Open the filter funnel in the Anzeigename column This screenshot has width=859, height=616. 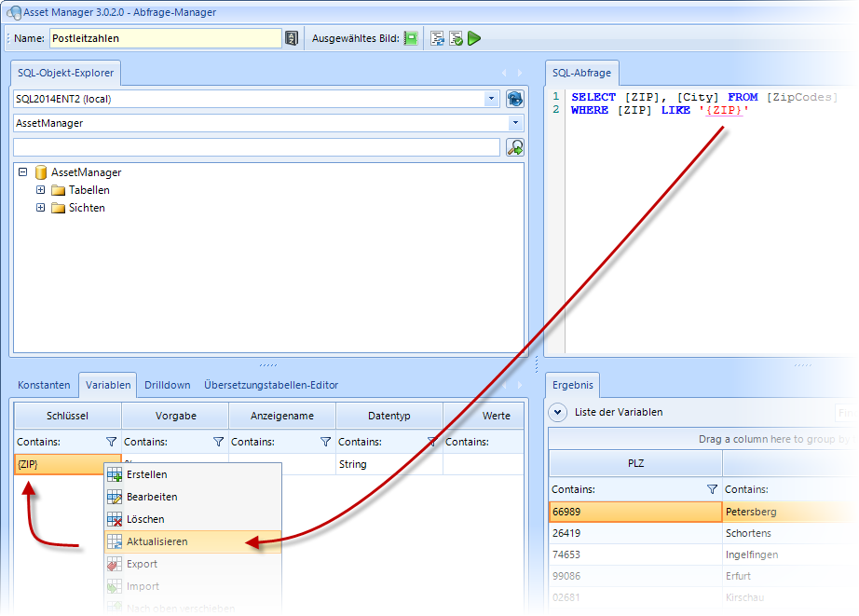pos(325,442)
